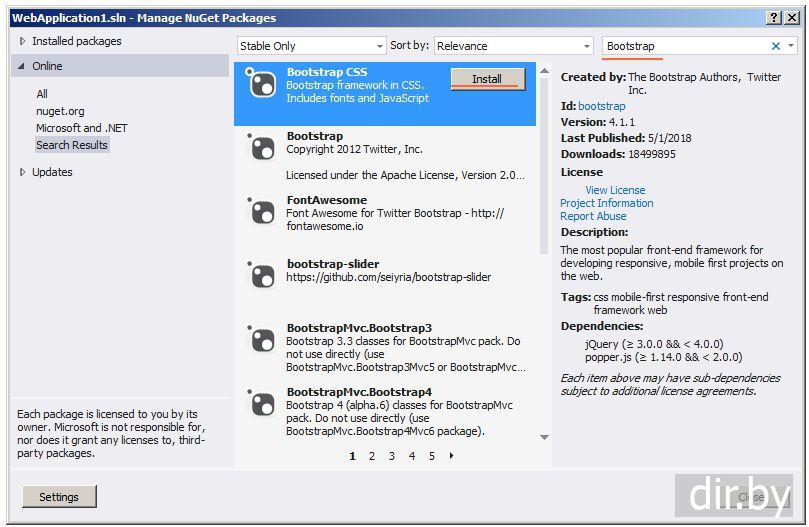Click the BootstrapMvc.Bootstrap3 package icon

tap(261, 340)
